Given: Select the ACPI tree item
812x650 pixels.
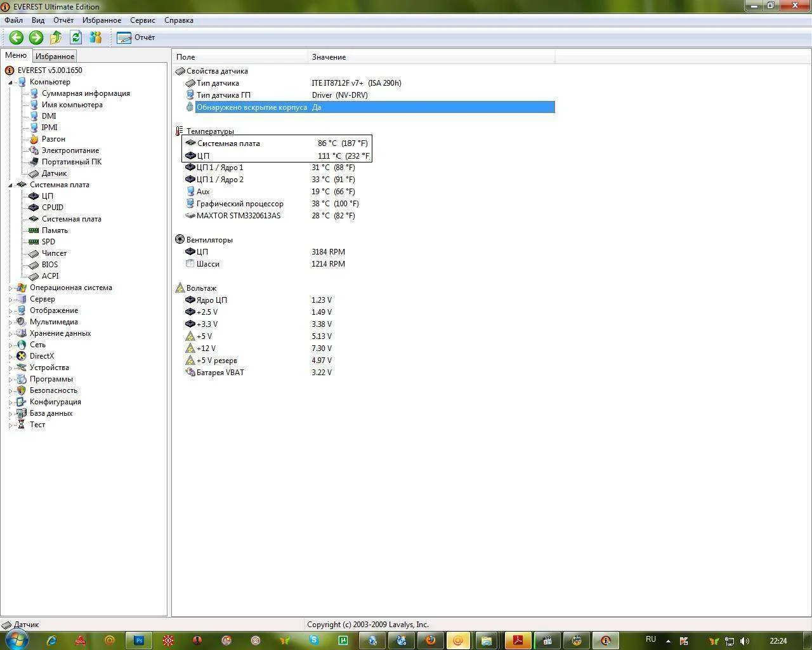Looking at the screenshot, I should pos(50,276).
